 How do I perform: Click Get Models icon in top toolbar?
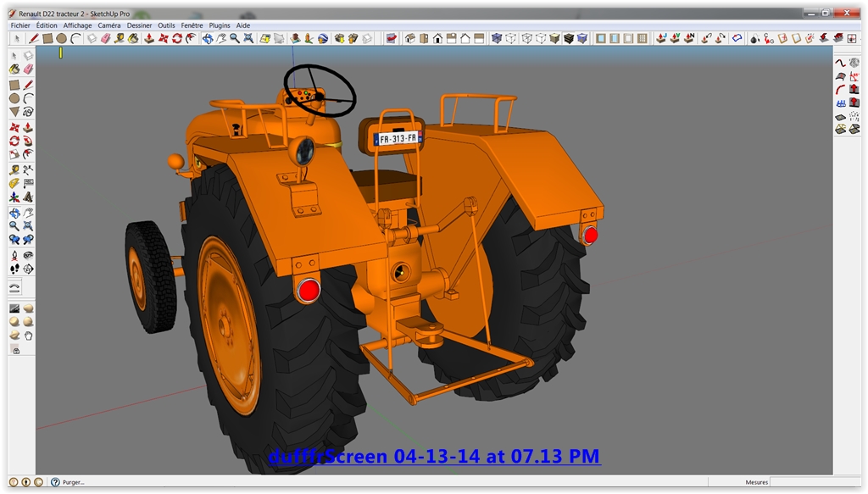339,38
